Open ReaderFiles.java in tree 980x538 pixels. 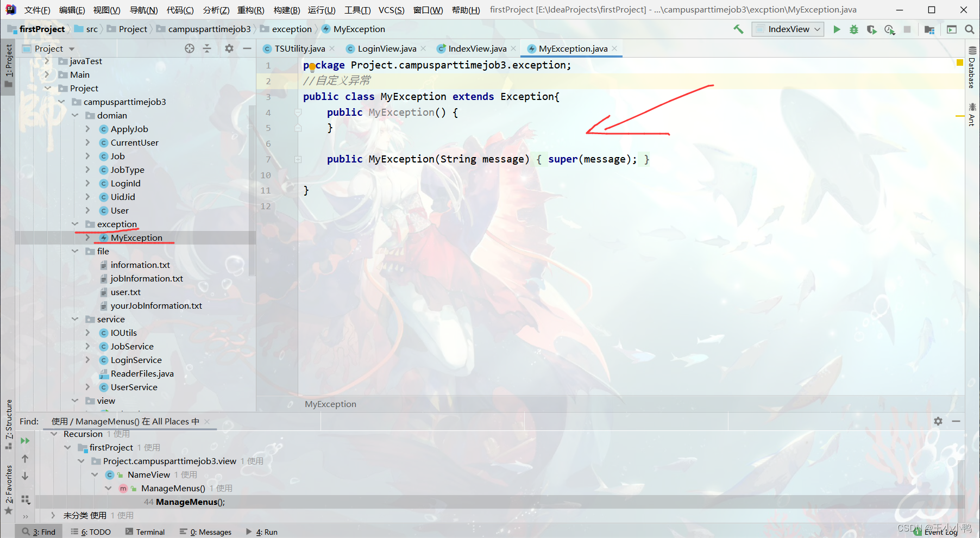142,373
